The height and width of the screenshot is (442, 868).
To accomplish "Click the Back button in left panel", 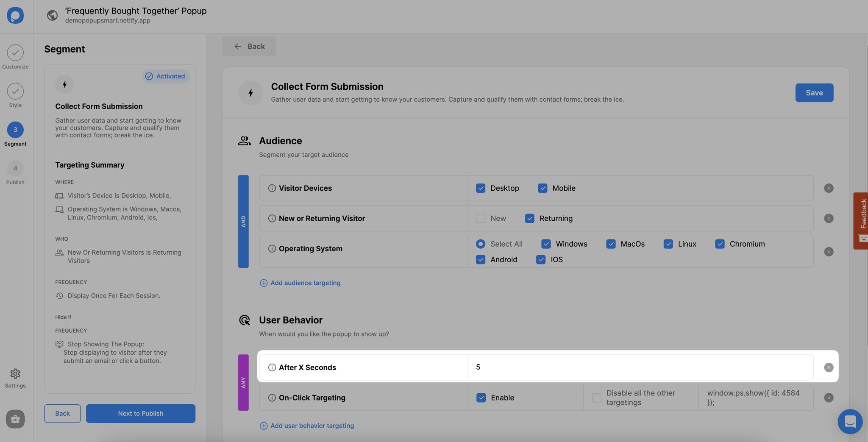I will coord(62,413).
